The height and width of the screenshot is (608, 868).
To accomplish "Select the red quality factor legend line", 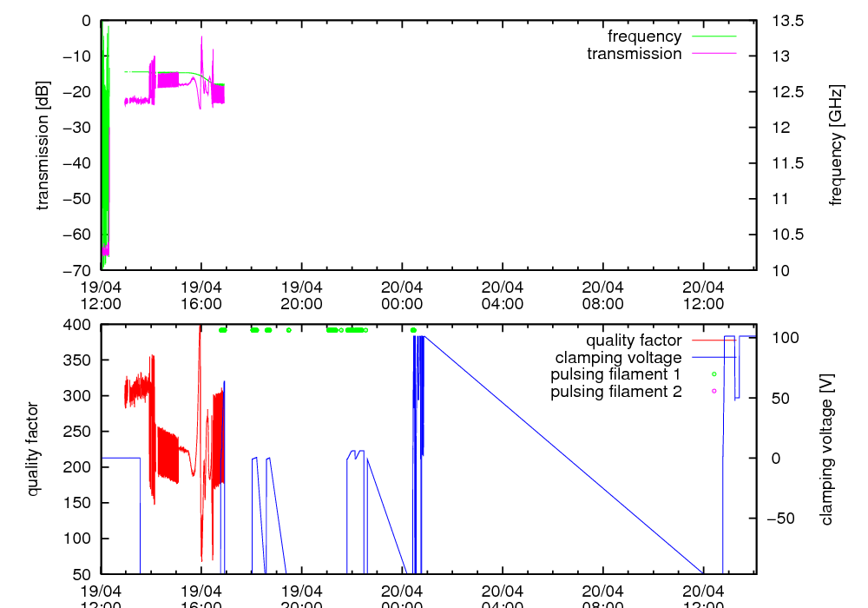I will coord(713,340).
